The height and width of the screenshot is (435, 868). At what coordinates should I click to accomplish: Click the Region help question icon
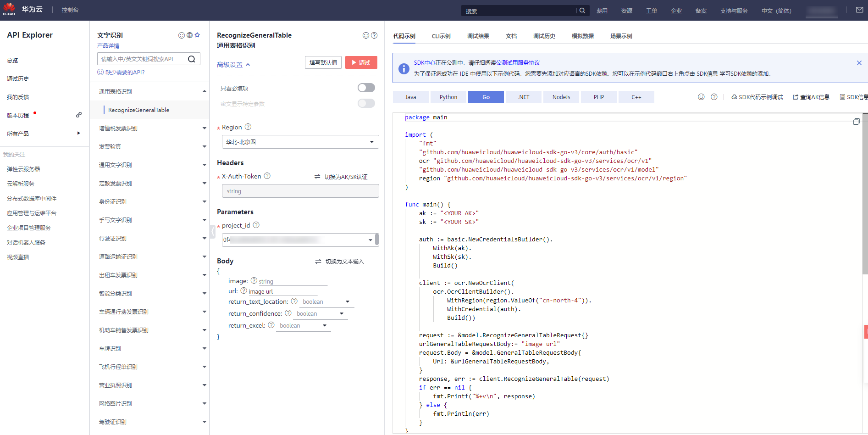click(x=248, y=127)
